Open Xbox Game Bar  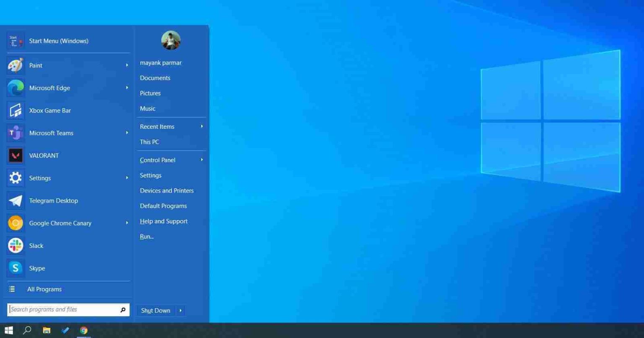pos(50,110)
